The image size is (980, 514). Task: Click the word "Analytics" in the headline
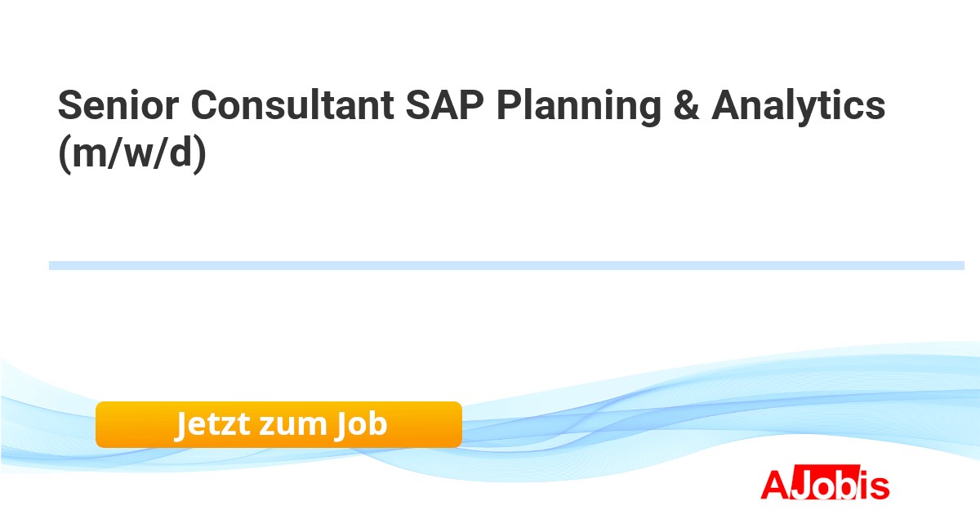[798, 106]
